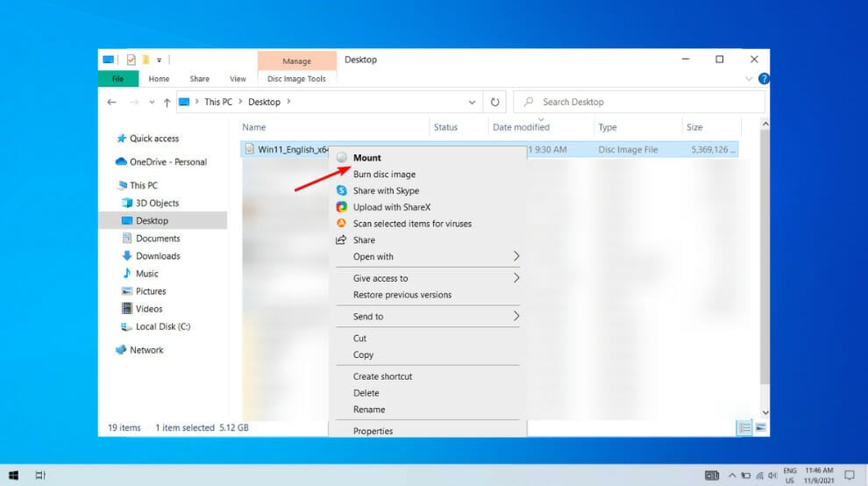Go back with the back arrow
Screen dimensions: 868x486
[112, 102]
